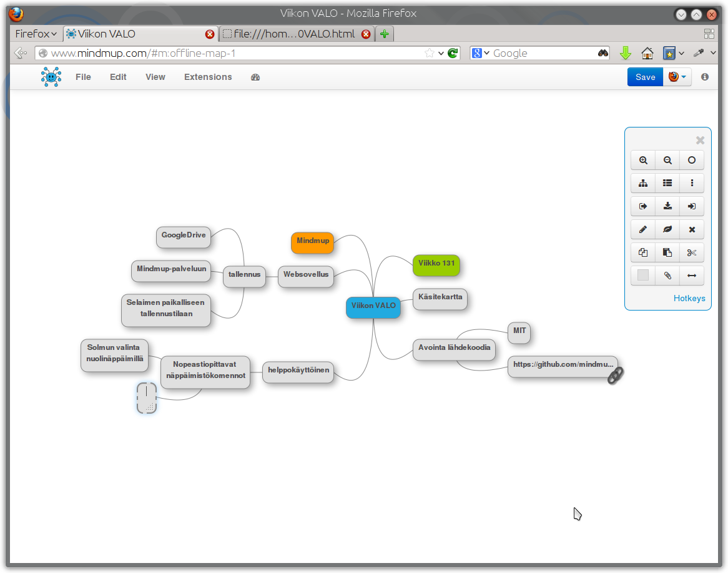
Task: Open a new tab with plus button
Action: (x=385, y=34)
